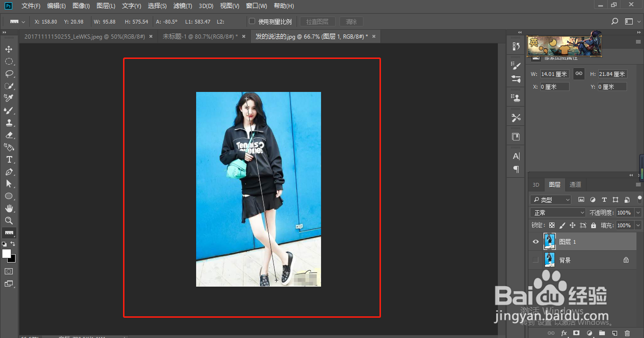
Task: Select the Ruler tool in toolbar
Action: tap(9, 233)
